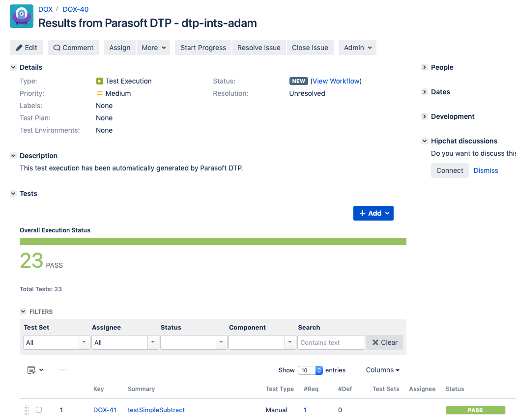Viewport: 516px width, 420px height.
Task: Click the DOX project avatar icon
Action: point(22,16)
